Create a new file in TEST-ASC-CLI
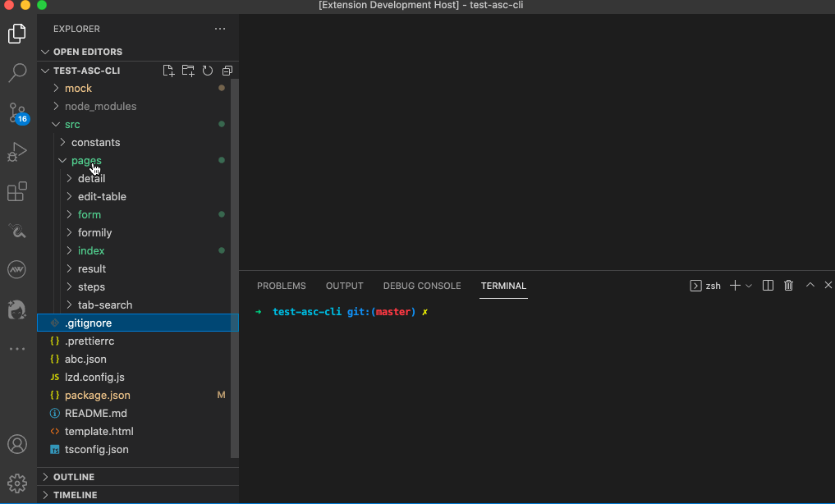This screenshot has width=835, height=504. click(168, 71)
